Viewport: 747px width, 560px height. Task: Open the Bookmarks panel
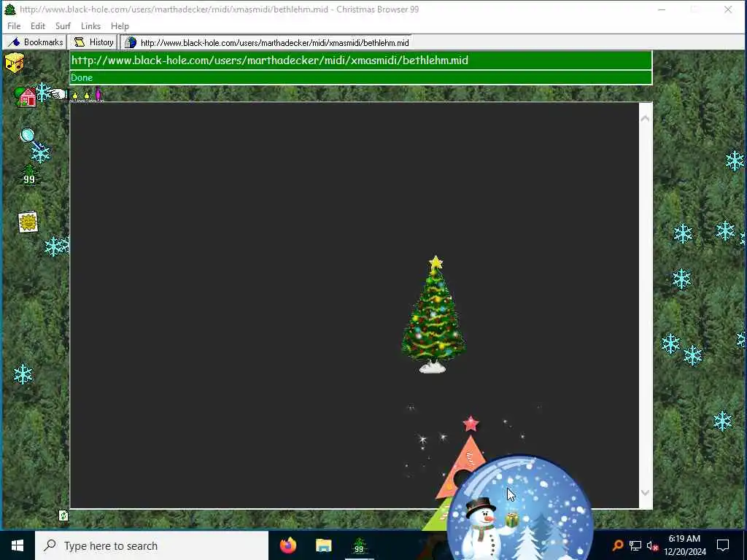point(35,42)
